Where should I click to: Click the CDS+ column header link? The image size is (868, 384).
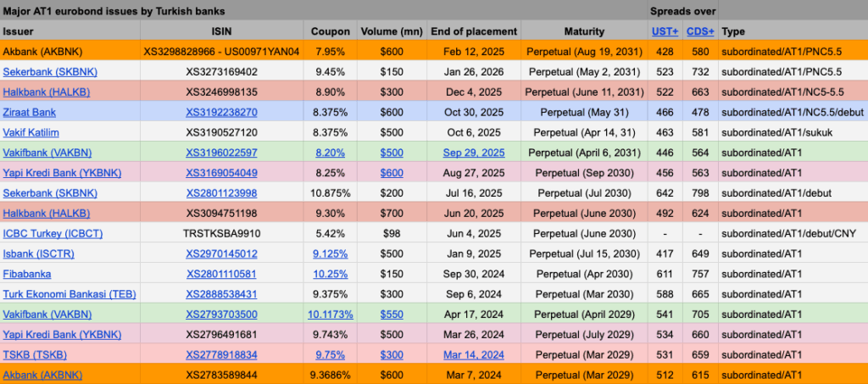coord(699,31)
